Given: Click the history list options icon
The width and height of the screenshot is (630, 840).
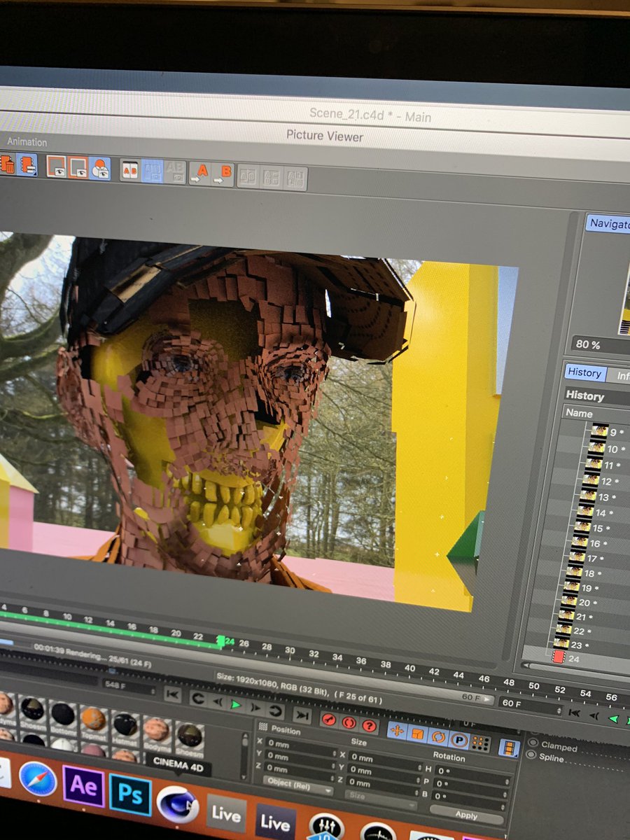Looking at the screenshot, I should coord(27,164).
